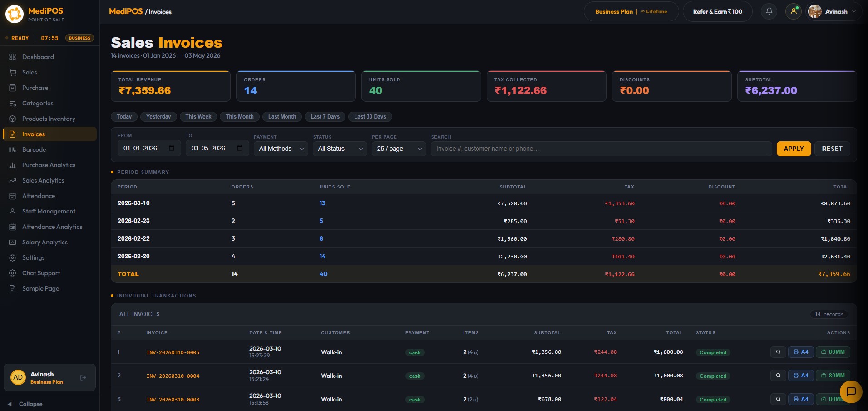Click the Tax Collected ₹1,122.66 card
This screenshot has height=411, width=868.
point(547,86)
